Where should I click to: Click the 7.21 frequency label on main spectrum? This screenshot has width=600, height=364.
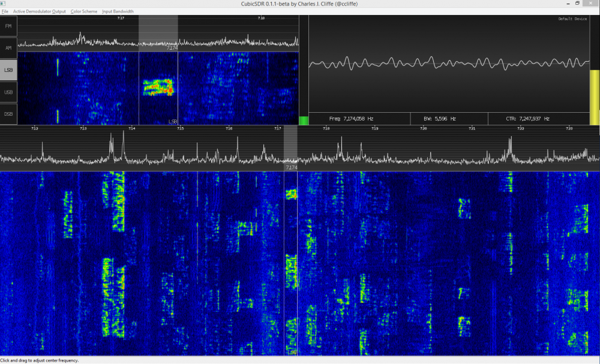(x=472, y=128)
